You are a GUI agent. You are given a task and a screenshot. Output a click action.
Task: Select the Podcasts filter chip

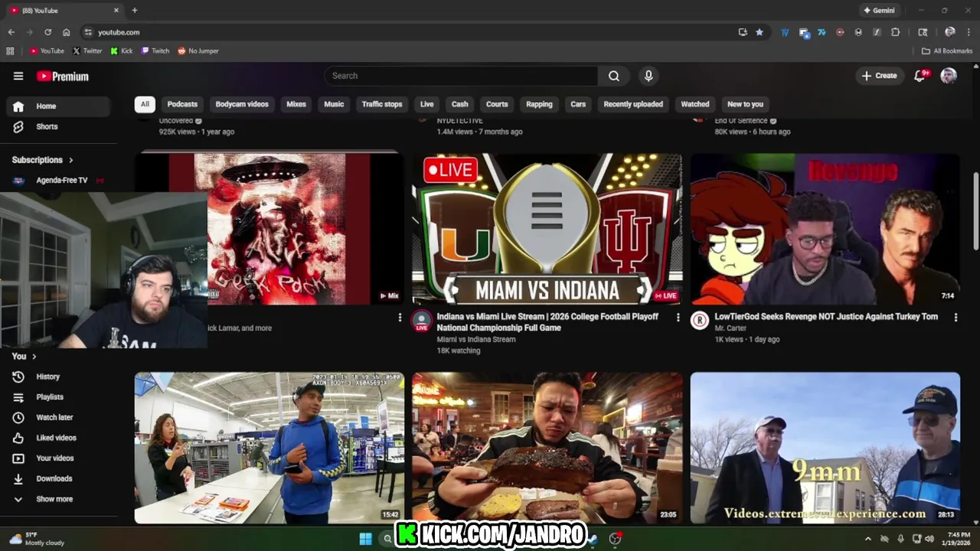(182, 104)
